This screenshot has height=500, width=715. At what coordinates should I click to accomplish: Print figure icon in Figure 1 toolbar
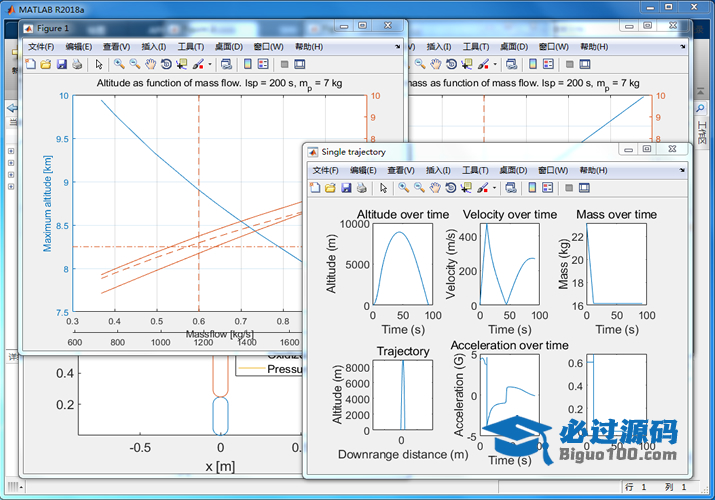tap(77, 64)
